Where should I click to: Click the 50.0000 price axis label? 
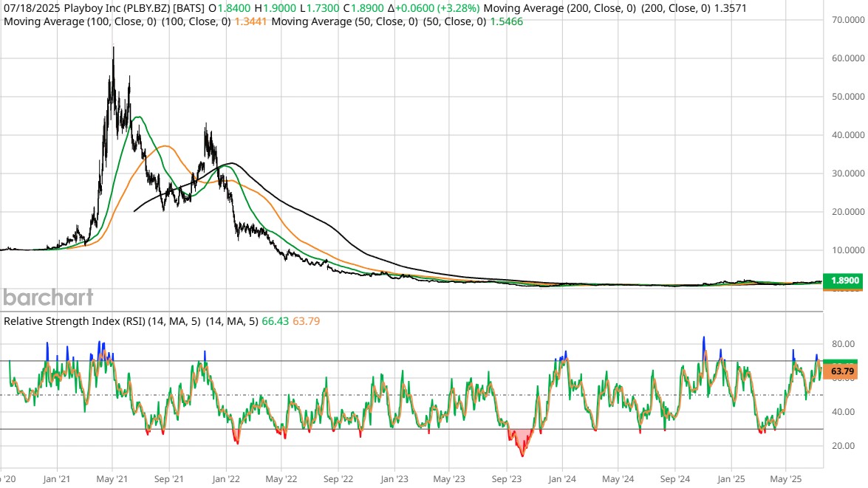click(848, 97)
